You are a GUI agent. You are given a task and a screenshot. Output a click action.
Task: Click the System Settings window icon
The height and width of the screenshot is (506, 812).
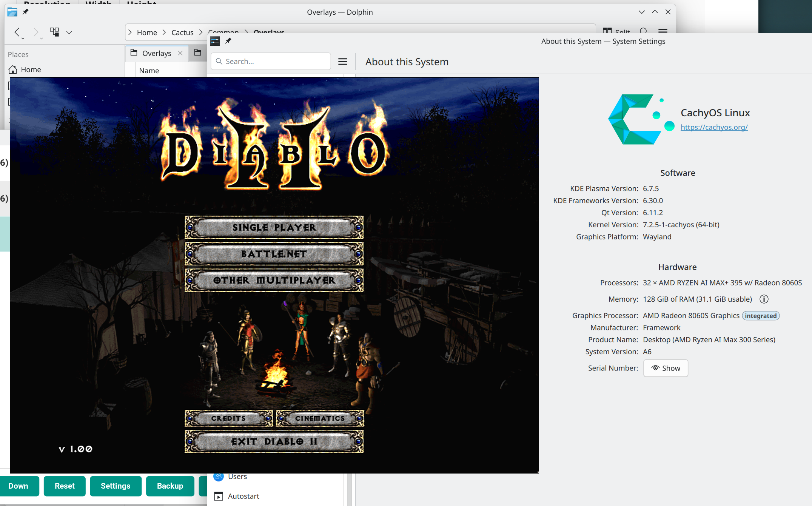[215, 41]
